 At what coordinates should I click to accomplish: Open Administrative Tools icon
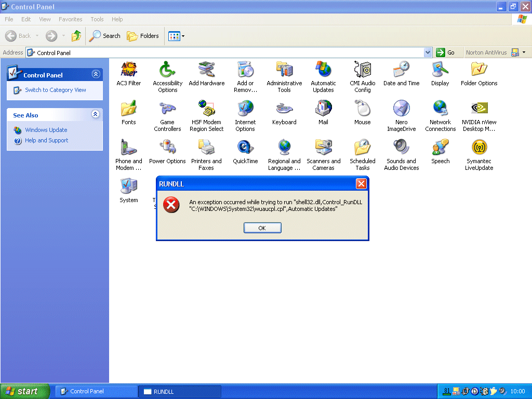pos(284,70)
